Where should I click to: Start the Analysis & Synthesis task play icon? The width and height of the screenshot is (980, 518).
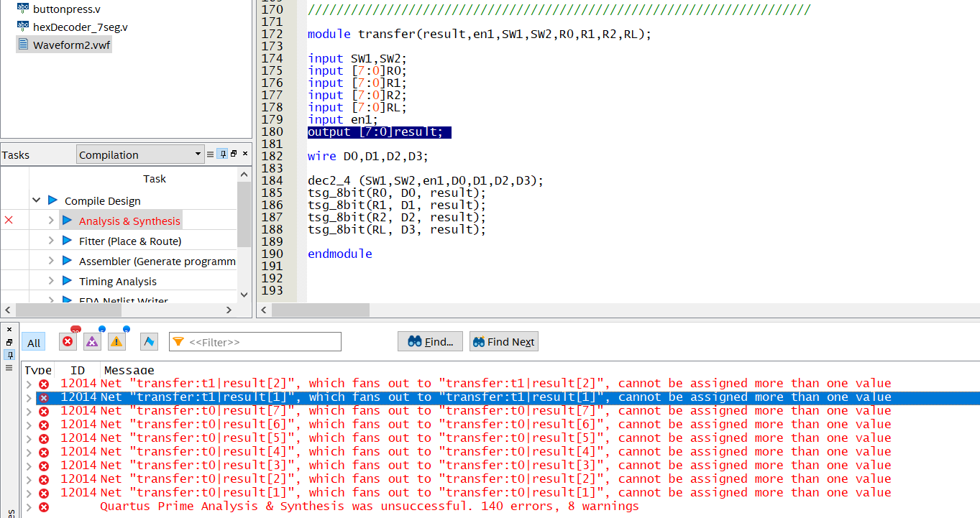coord(67,221)
